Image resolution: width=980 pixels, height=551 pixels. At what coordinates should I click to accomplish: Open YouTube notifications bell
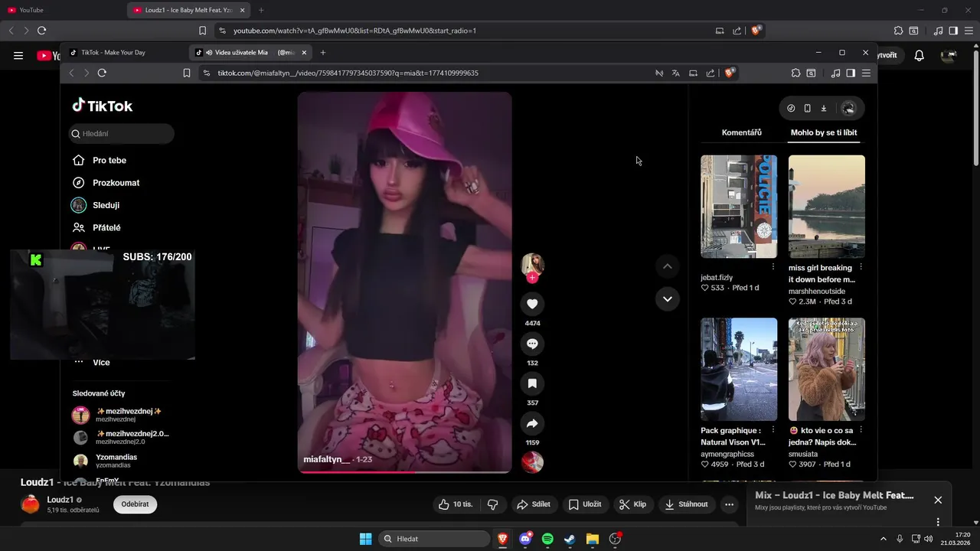920,55
